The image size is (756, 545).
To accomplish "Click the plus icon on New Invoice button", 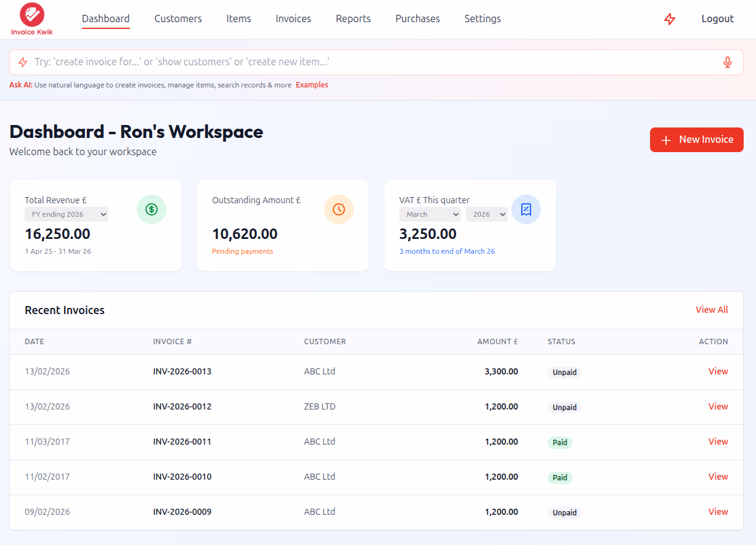I will (665, 140).
